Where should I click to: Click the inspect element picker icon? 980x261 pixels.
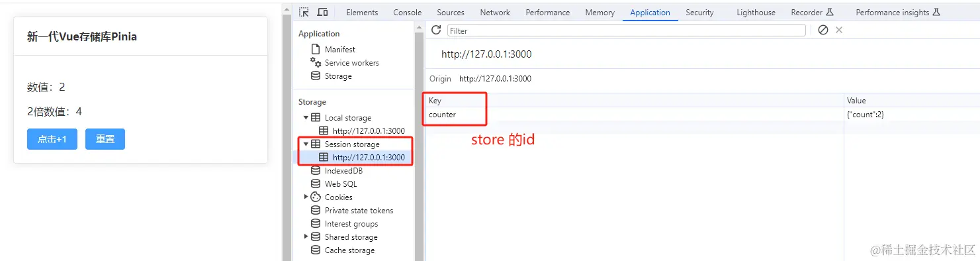pos(304,12)
